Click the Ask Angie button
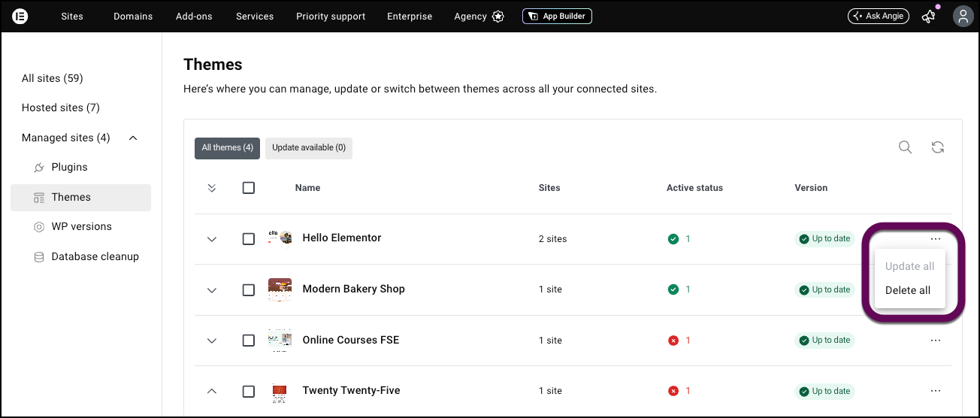This screenshot has height=418, width=980. pyautogui.click(x=878, y=16)
